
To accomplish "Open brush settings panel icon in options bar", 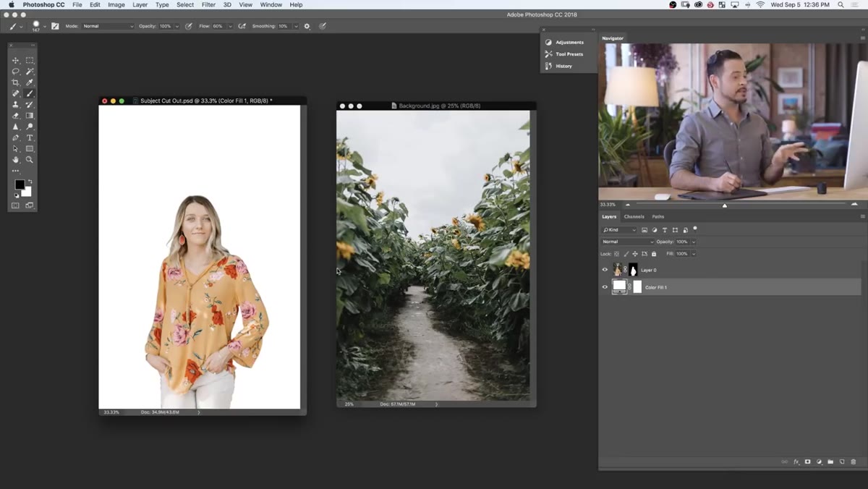I will 55,26.
